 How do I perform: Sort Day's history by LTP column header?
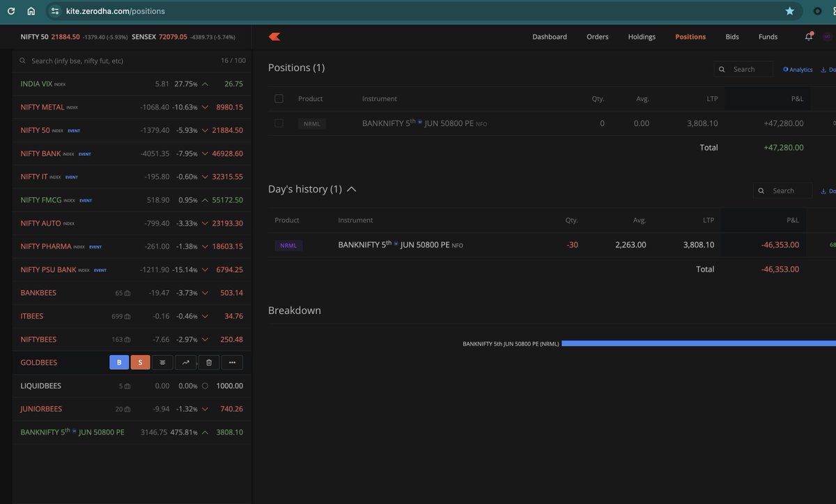[x=709, y=220]
